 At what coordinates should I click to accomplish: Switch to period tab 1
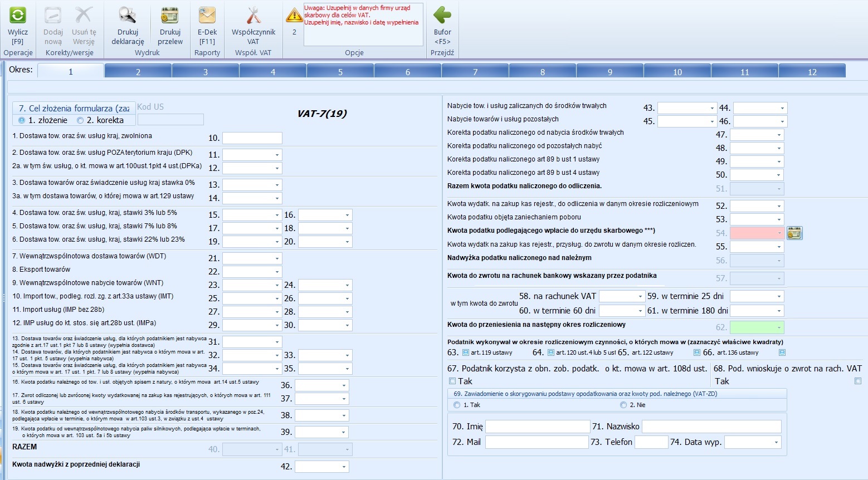coord(71,71)
